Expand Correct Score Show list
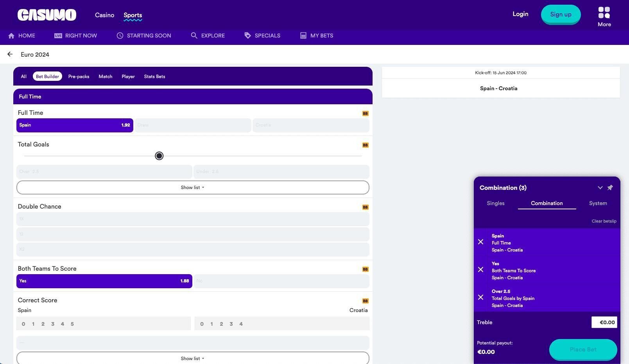Viewport: 629px width, 364px height. coord(193,358)
